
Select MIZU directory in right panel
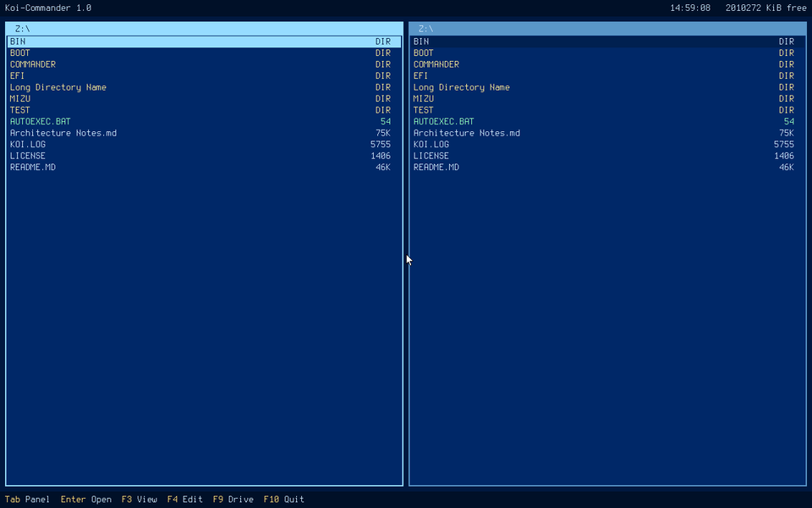[x=607, y=98]
